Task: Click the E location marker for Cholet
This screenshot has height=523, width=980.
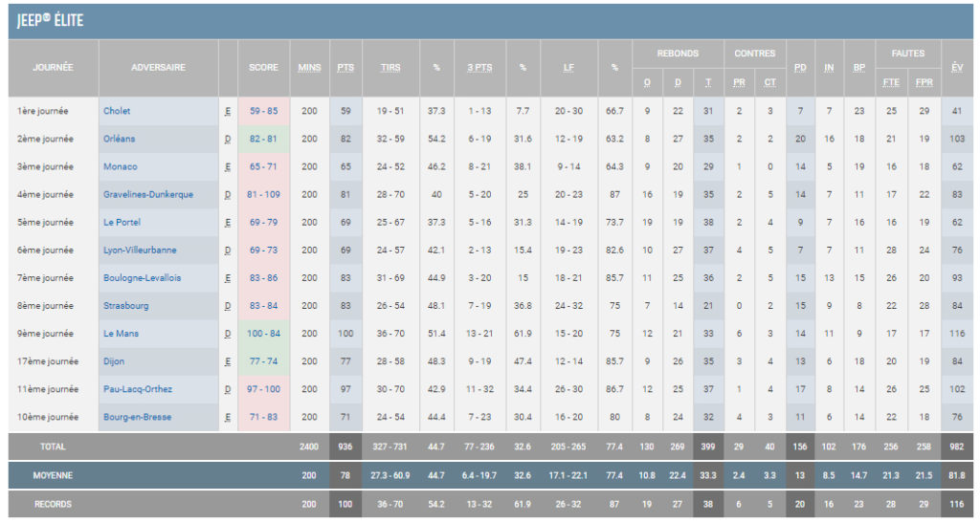Action: point(228,111)
